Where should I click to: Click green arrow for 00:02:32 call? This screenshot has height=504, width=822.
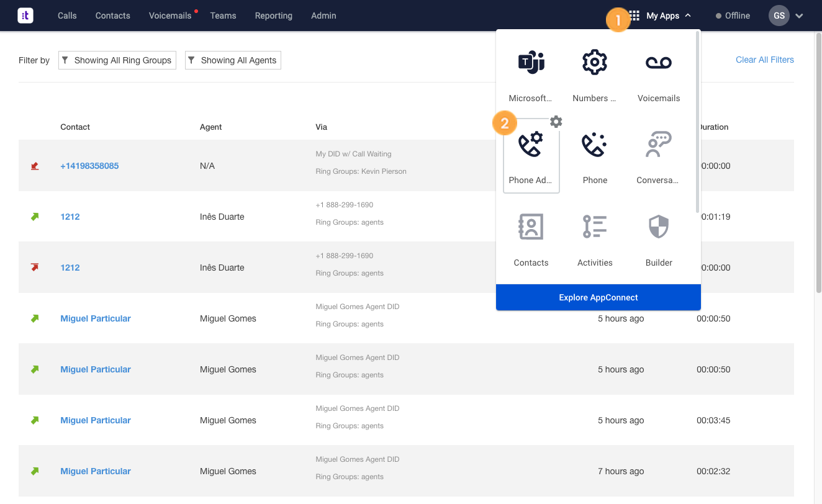coord(35,471)
